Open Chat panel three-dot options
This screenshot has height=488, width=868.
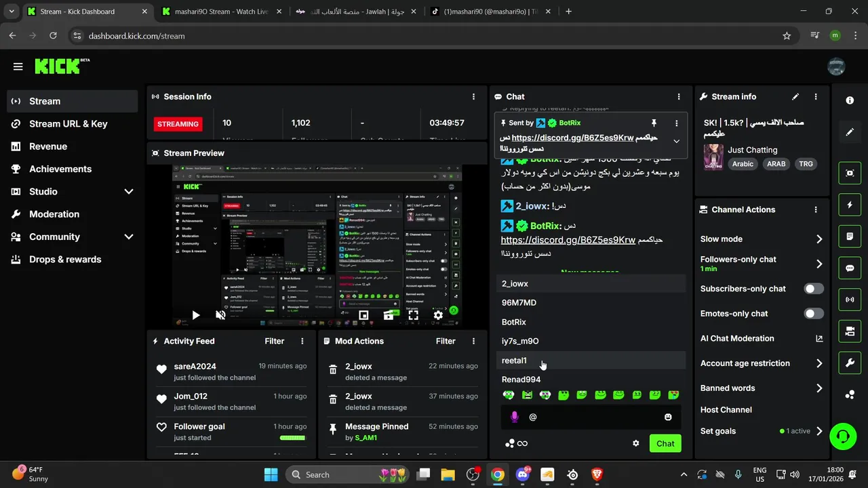[x=679, y=97]
